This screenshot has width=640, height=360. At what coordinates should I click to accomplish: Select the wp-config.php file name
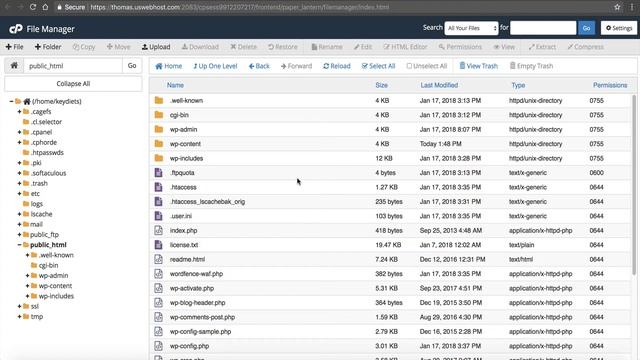(189, 346)
